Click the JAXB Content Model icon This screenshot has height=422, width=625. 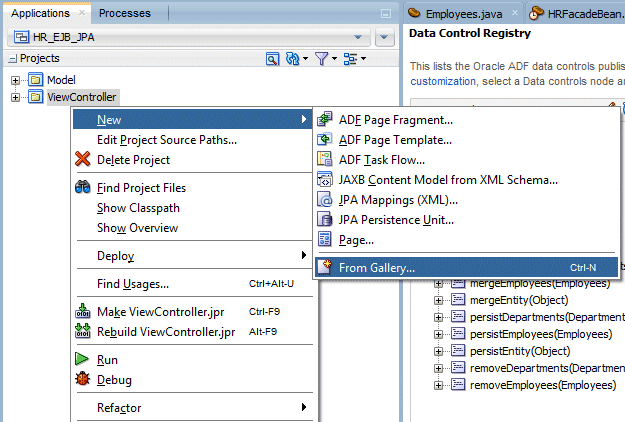(x=325, y=179)
